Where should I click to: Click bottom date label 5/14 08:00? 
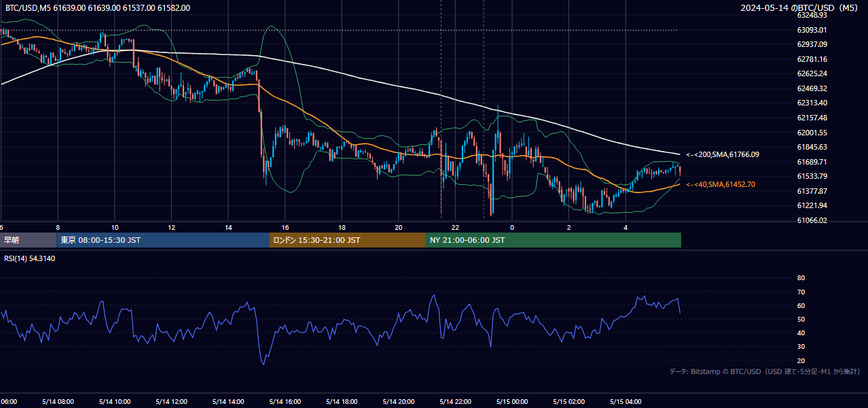click(x=58, y=402)
